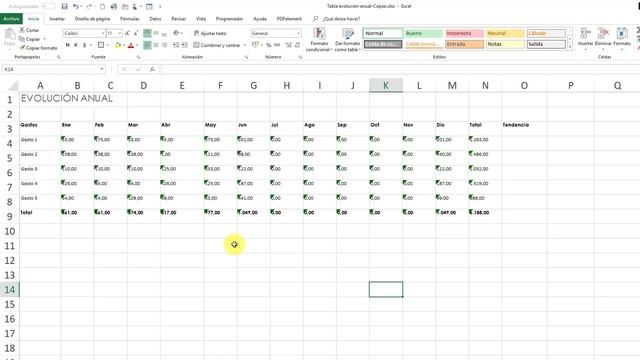
Task: Increase decimal places
Action: tap(289, 45)
